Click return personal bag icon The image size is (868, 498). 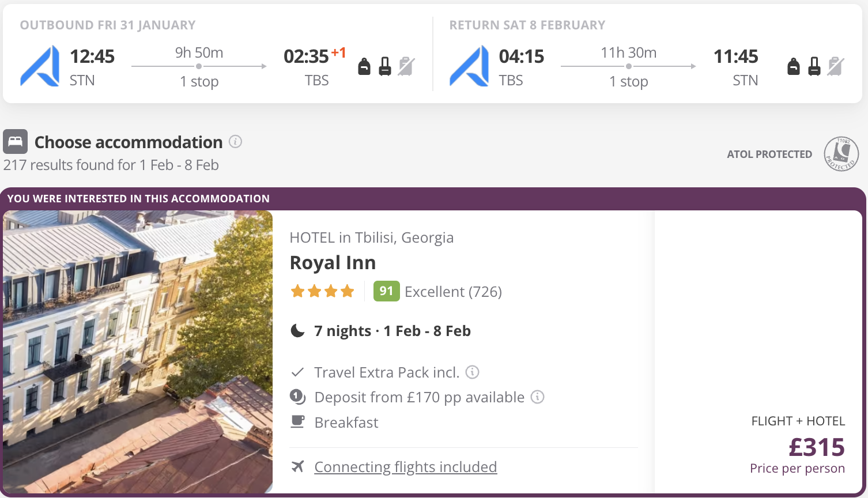[x=794, y=66]
